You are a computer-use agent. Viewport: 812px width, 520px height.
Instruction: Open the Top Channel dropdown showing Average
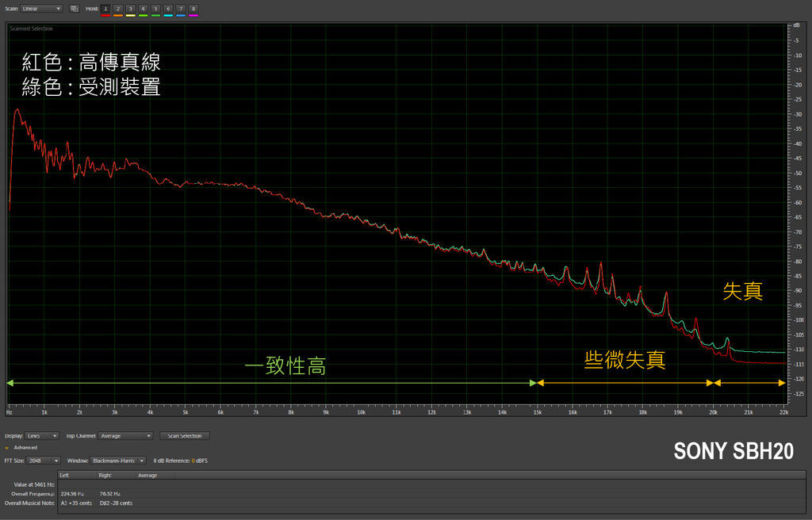click(125, 435)
